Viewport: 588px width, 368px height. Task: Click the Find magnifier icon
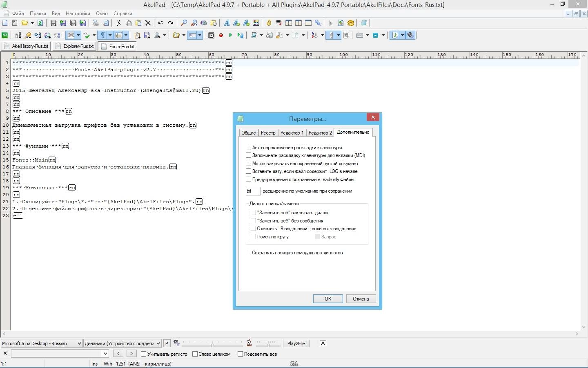(184, 23)
